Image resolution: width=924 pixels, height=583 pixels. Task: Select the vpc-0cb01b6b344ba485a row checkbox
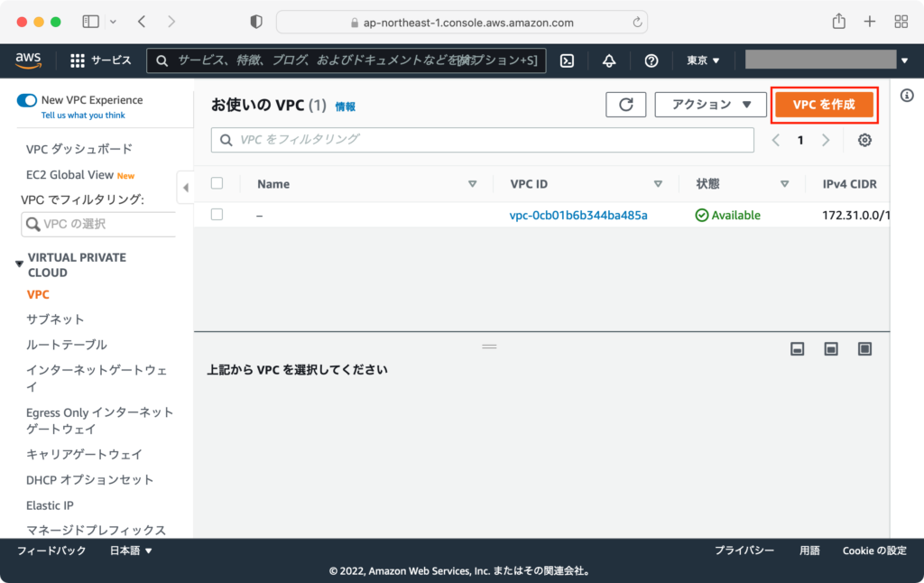(x=217, y=215)
